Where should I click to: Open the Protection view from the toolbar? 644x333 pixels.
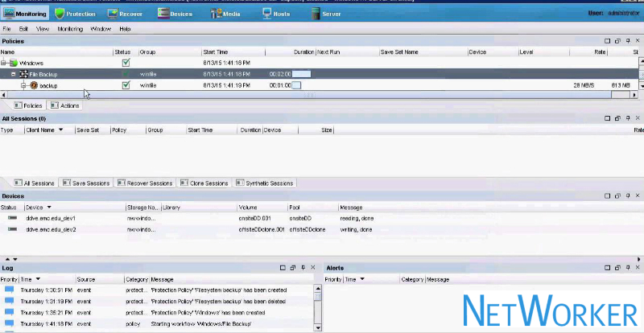click(77, 14)
